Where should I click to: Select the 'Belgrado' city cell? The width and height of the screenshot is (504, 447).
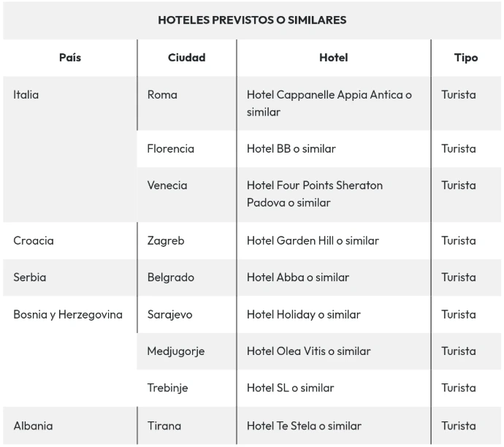pyautogui.click(x=170, y=277)
